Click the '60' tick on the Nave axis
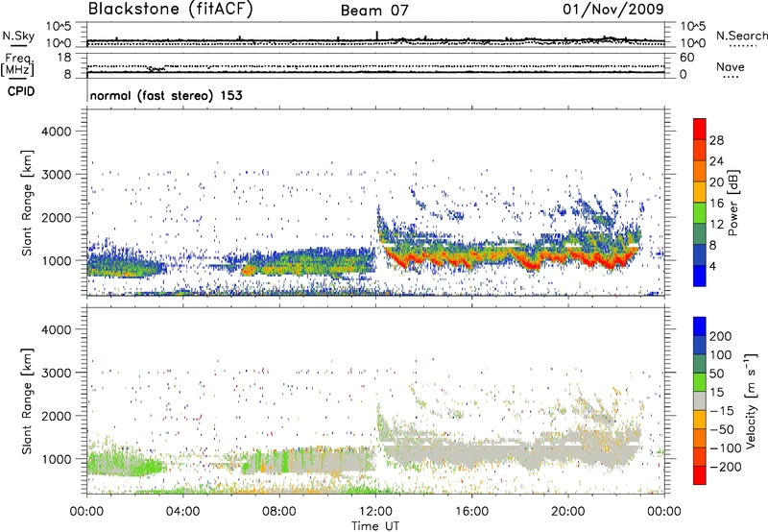The height and width of the screenshot is (532, 768). pos(687,58)
